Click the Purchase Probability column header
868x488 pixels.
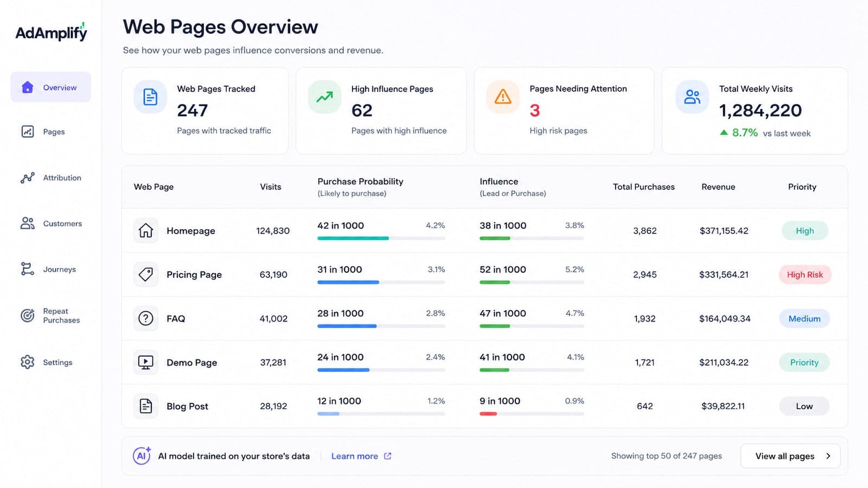pyautogui.click(x=360, y=187)
